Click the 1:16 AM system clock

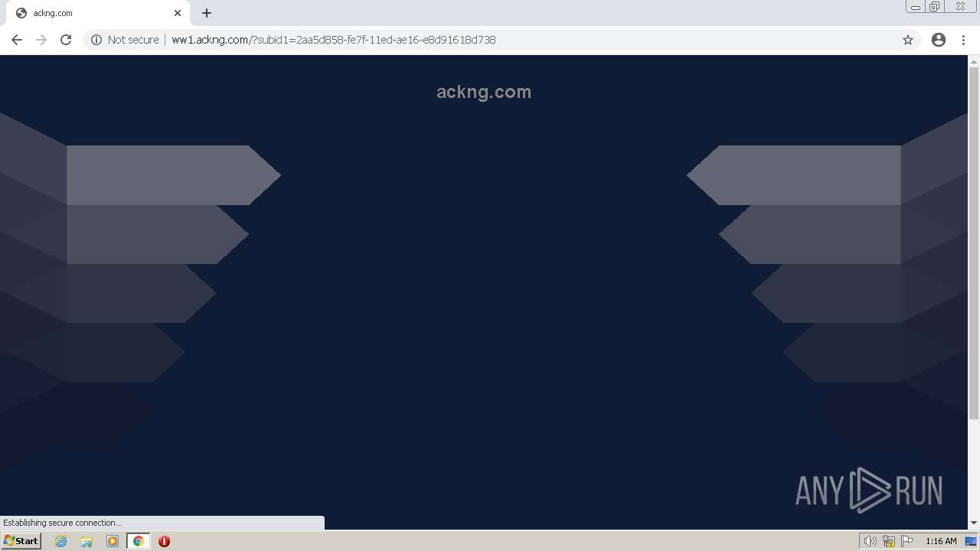pyautogui.click(x=941, y=541)
